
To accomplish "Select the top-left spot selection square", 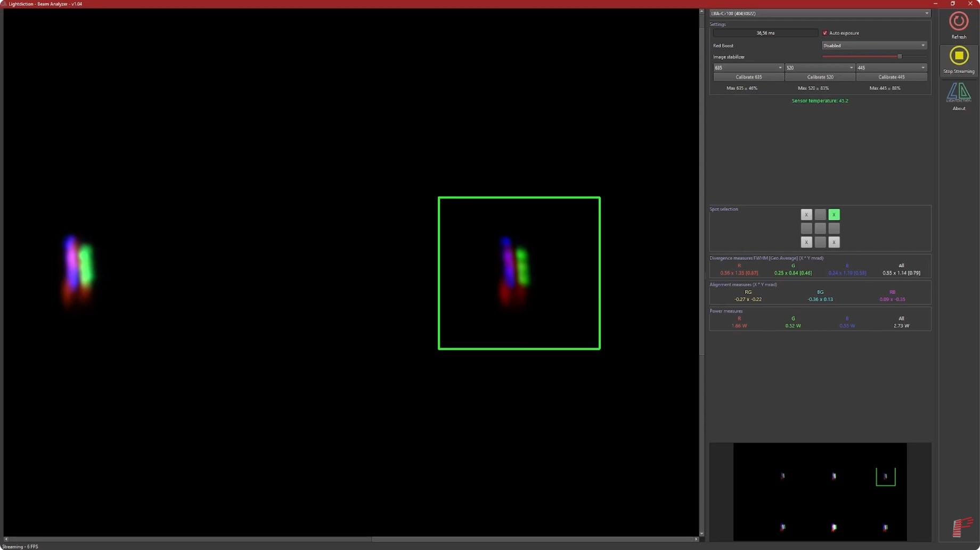I will point(806,215).
